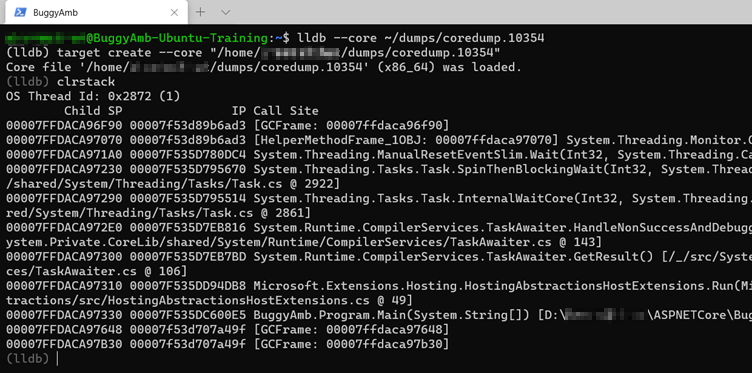752x373 pixels.
Task: Close the BuggyAmb tab
Action: [x=174, y=13]
